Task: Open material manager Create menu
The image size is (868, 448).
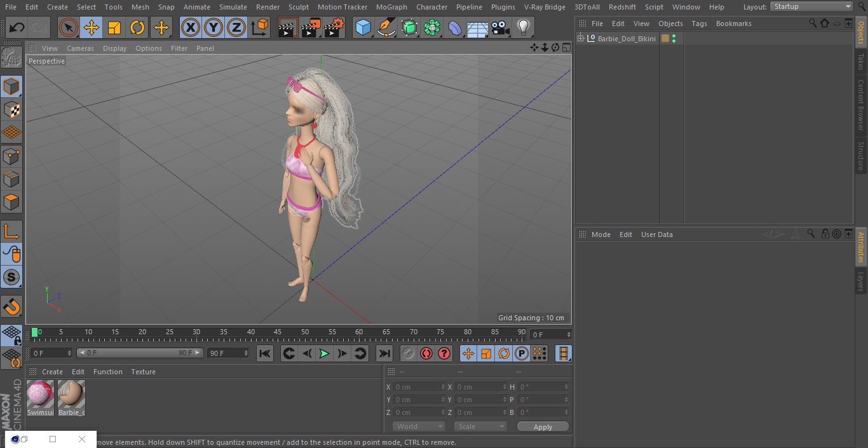Action: click(52, 372)
